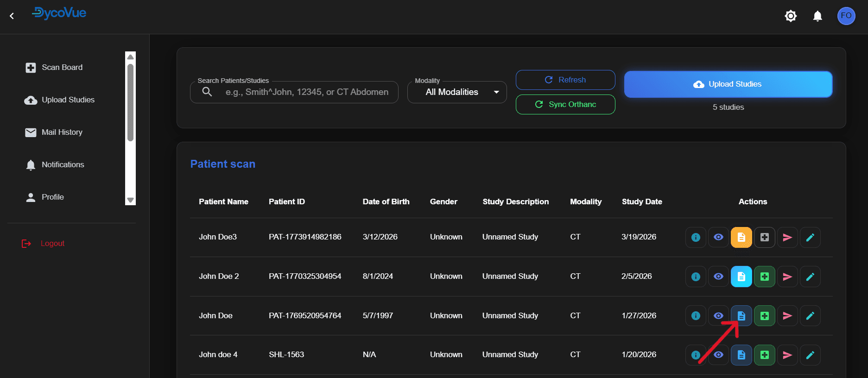Send PAT-1769520954764 study via arrow icon
The height and width of the screenshot is (378, 868).
pos(787,316)
